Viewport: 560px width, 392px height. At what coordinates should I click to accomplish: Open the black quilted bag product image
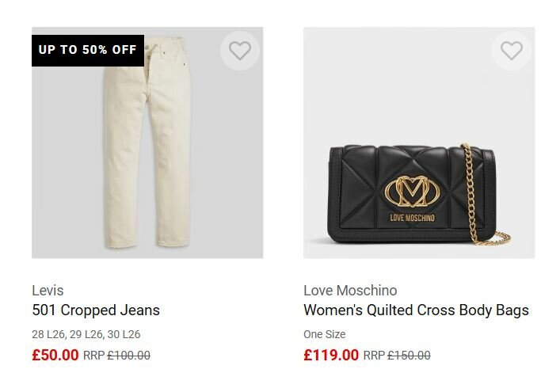(396, 198)
